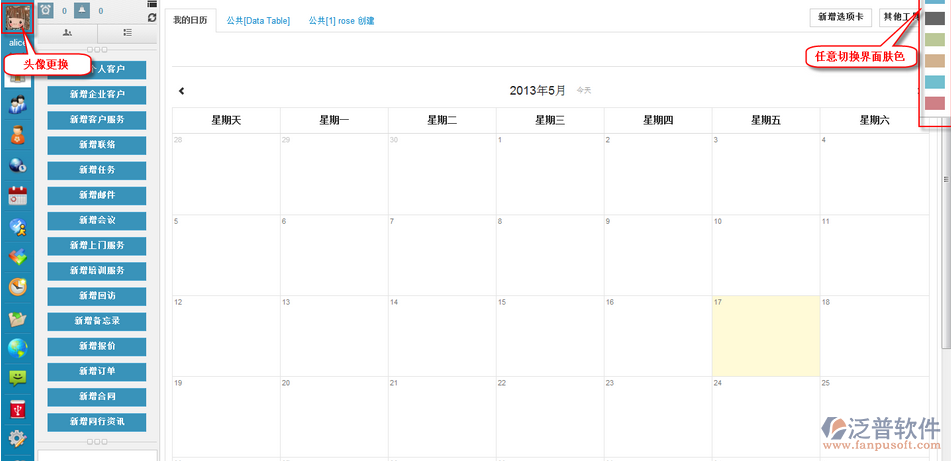Click 新增上门服务 button
This screenshot has width=951, height=461.
(97, 246)
